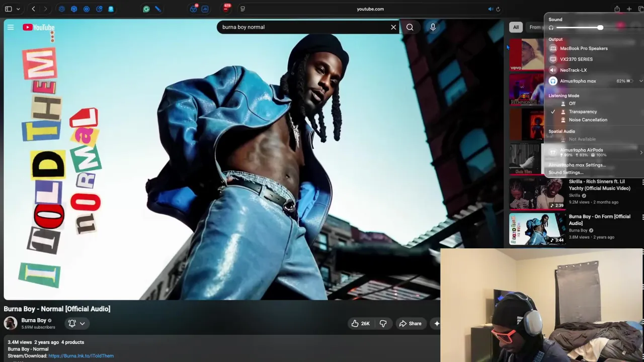The height and width of the screenshot is (362, 644).
Task: Select the 'From' filter chip
Action: (535, 27)
